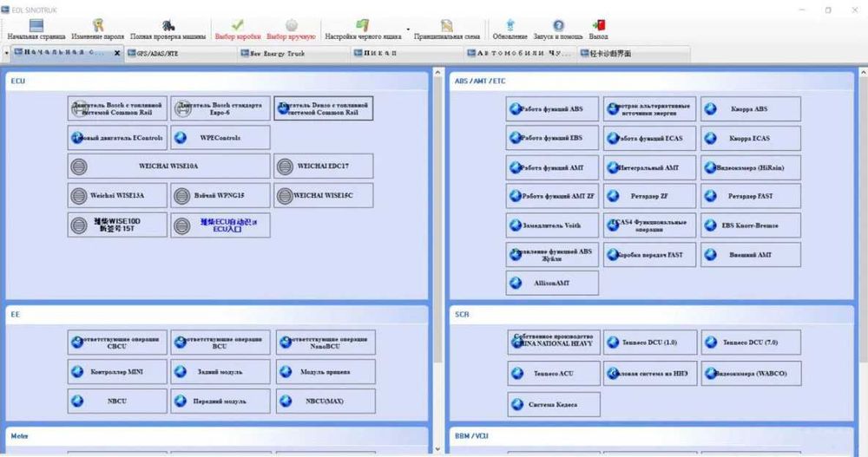Open Tenneco DCU (7.0)
The image size is (868, 457).
point(751,343)
